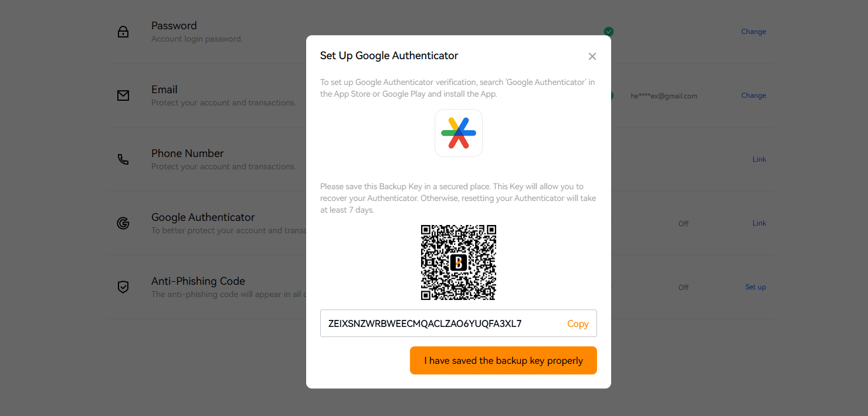868x416 pixels.
Task: Set up the Anti-Phishing Code
Action: 755,287
